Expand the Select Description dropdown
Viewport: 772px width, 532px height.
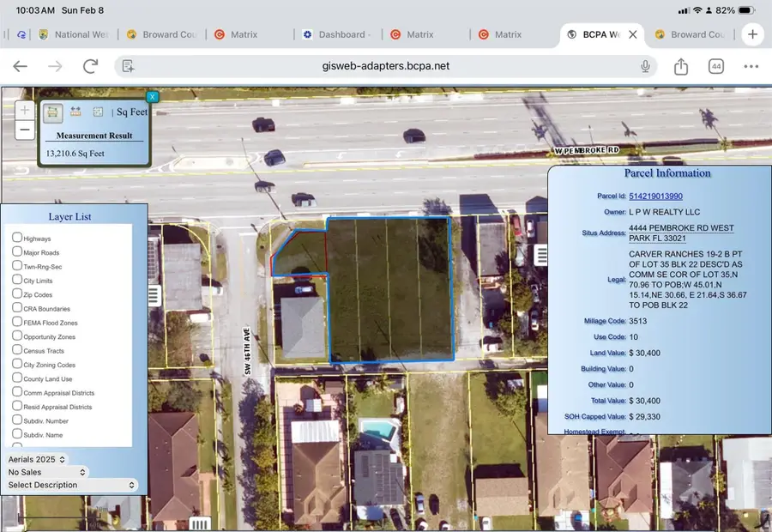(x=71, y=485)
